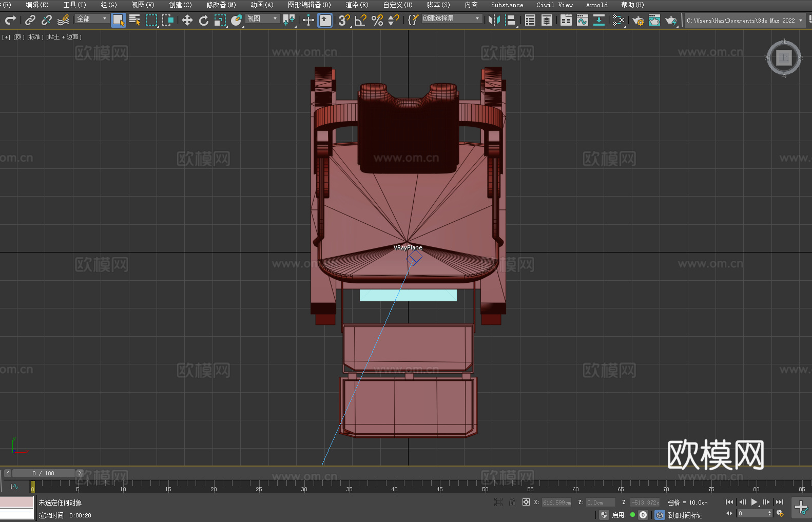This screenshot has height=522, width=812.
Task: Toggle Spinner Snap button
Action: [394, 20]
